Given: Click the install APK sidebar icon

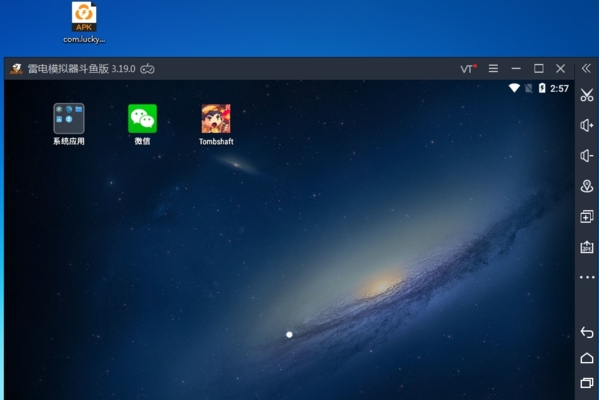Looking at the screenshot, I should click(x=587, y=247).
